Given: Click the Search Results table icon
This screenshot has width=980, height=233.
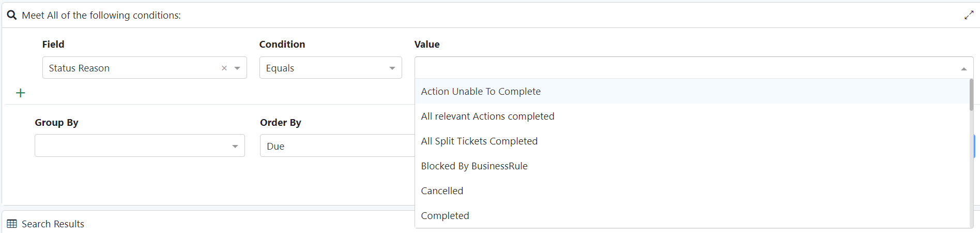Looking at the screenshot, I should click(12, 224).
